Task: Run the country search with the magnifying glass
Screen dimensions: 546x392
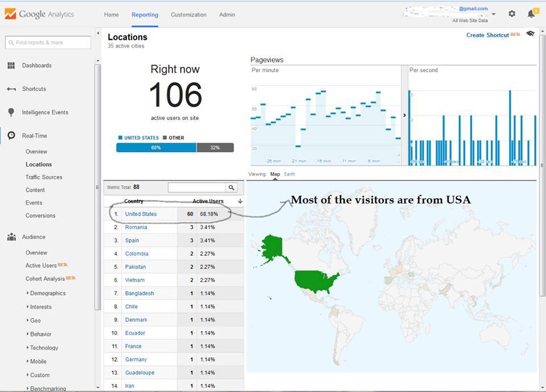Action: coord(230,187)
